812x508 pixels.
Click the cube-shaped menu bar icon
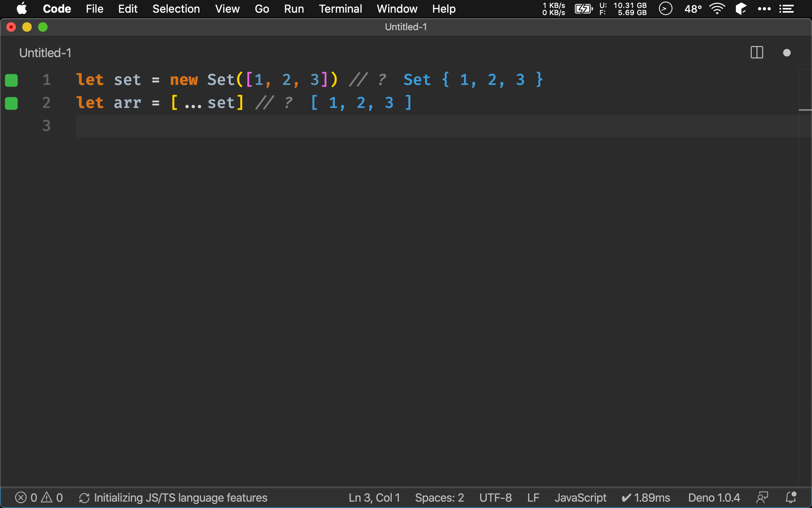pyautogui.click(x=741, y=9)
